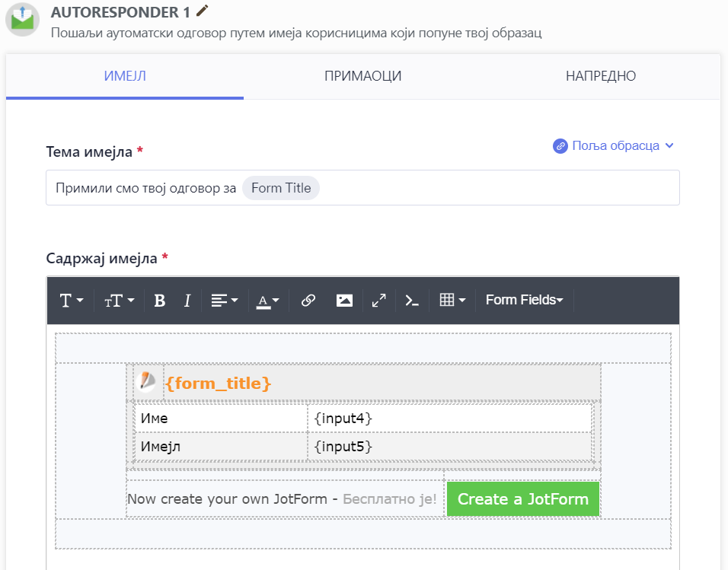Click the autoresponder envelope icon

[23, 19]
